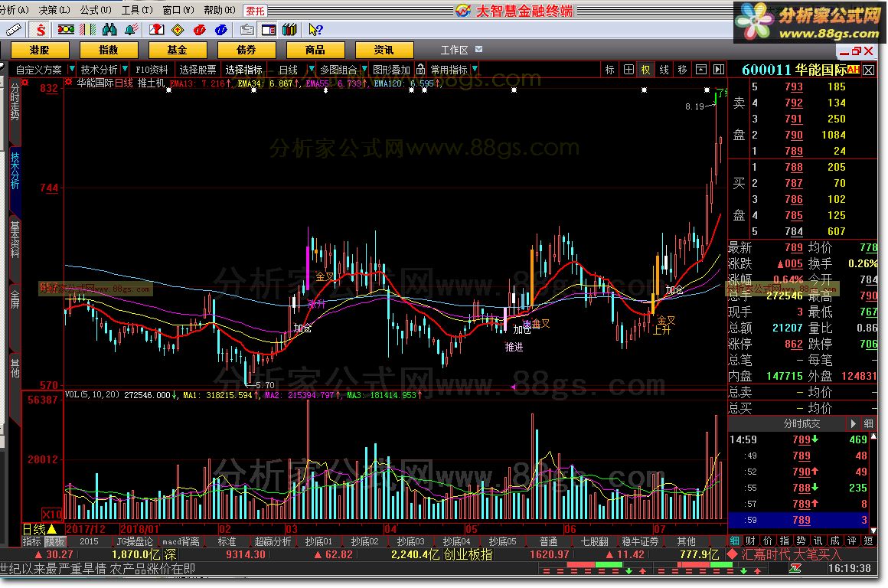
Task: Click the yellow diamond arrow icon
Action: pyautogui.click(x=178, y=29)
